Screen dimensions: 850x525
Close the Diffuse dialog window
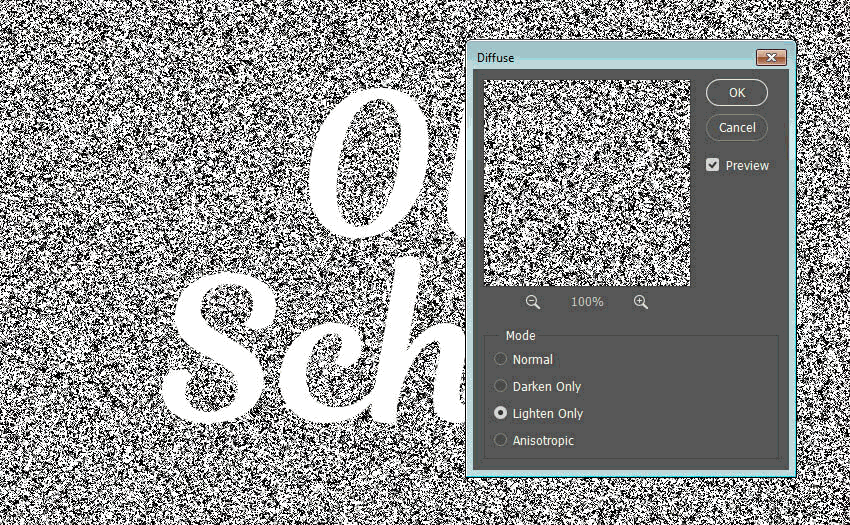770,58
